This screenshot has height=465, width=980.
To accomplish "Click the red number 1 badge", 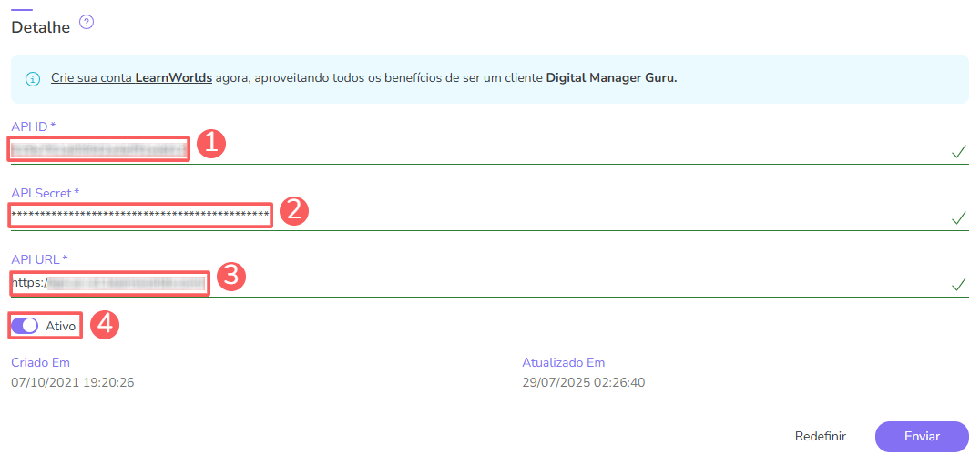I will (x=210, y=144).
